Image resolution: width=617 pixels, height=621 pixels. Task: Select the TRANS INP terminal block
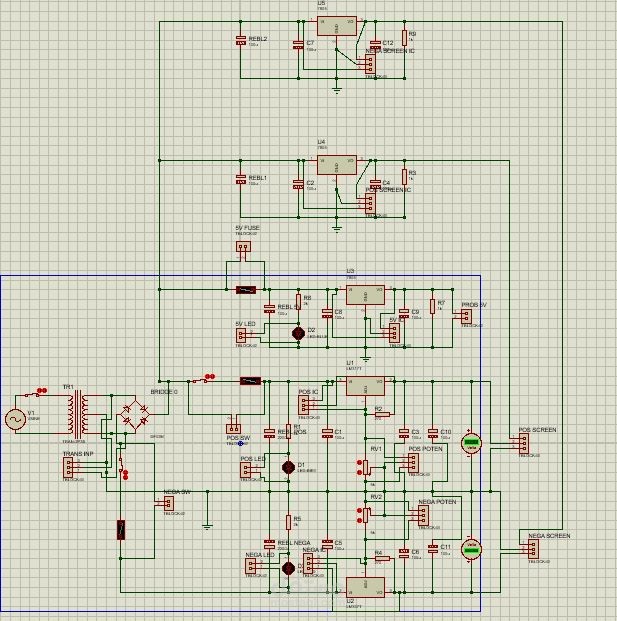click(68, 468)
